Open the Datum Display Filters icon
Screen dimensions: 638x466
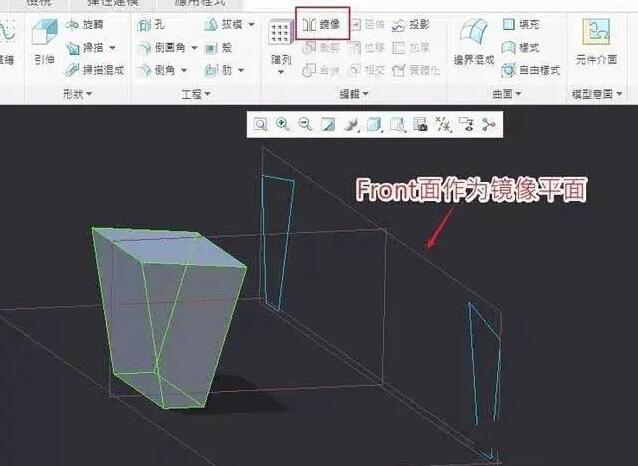pos(444,125)
